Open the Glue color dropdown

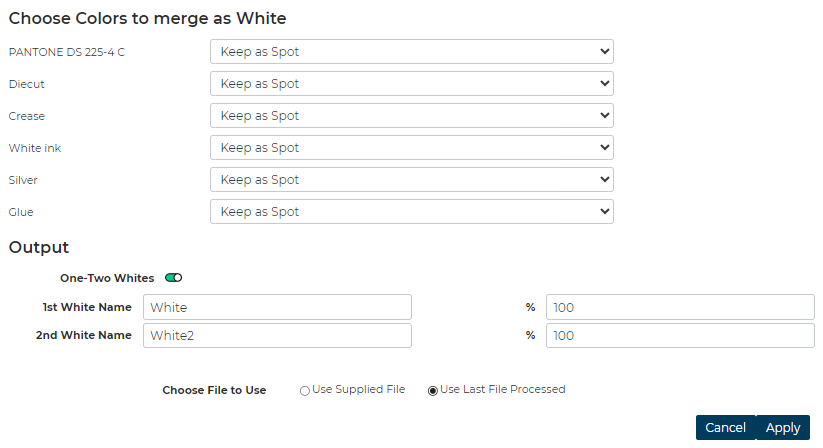tap(411, 212)
